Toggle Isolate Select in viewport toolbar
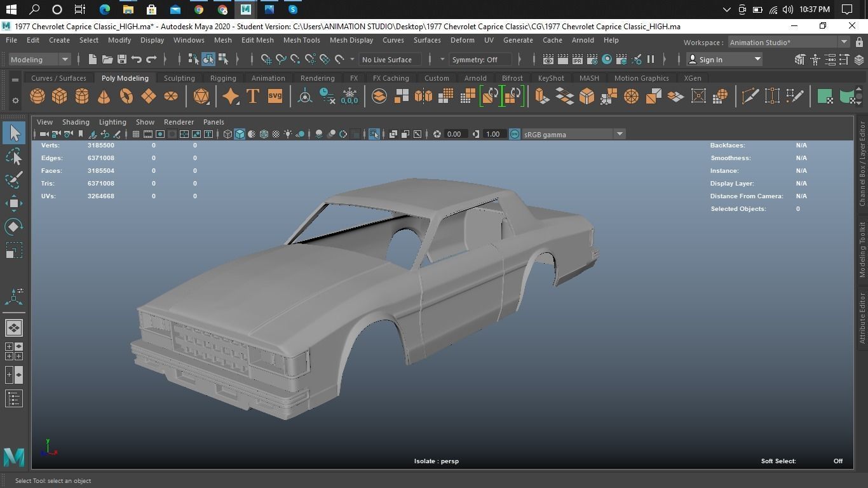The width and height of the screenshot is (868, 488). [x=374, y=134]
